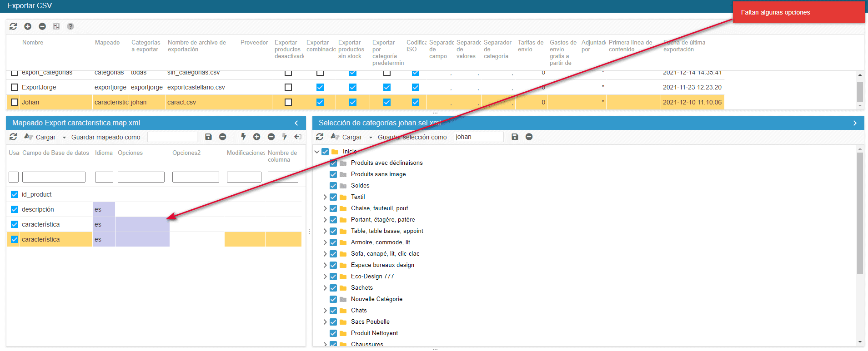Focus the 'Guardar mapeado como' text field

click(172, 137)
